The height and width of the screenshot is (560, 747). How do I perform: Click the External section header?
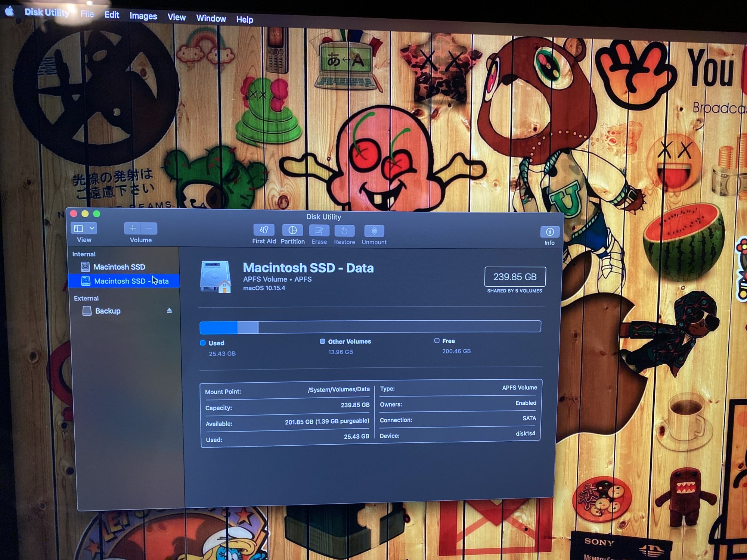click(86, 298)
